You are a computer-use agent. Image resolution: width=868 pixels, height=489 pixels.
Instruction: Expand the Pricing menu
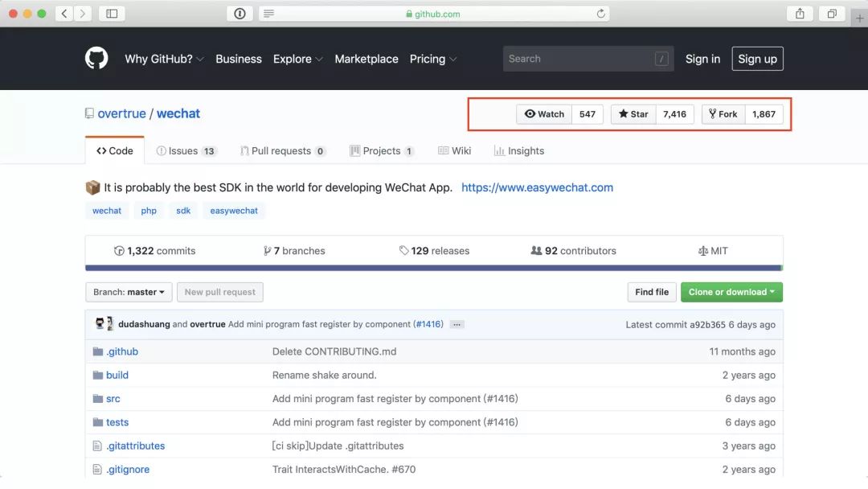[433, 59]
